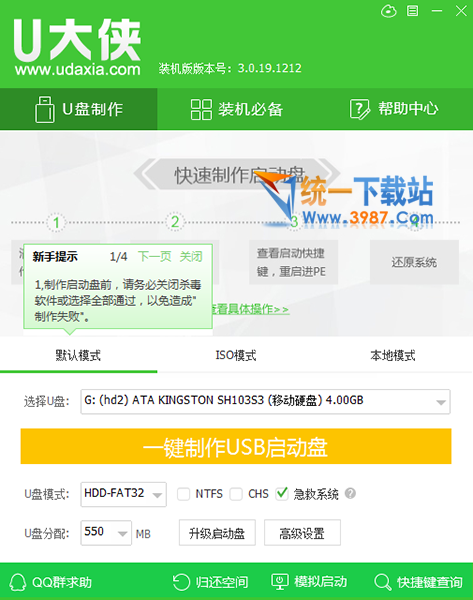Click the QQ penguin icon for QQ群求助
Image resolution: width=473 pixels, height=600 pixels.
coord(18,582)
